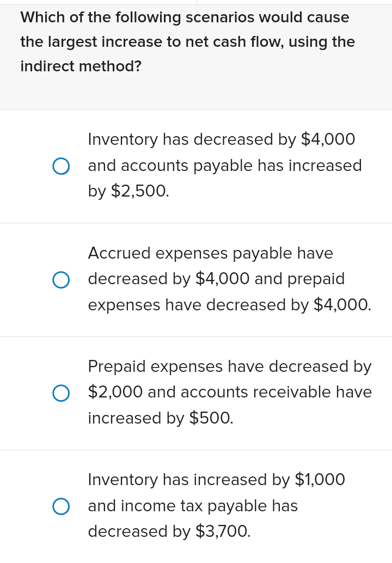This screenshot has width=392, height=563.
Task: Click the divider line above the options
Action: 196,109
